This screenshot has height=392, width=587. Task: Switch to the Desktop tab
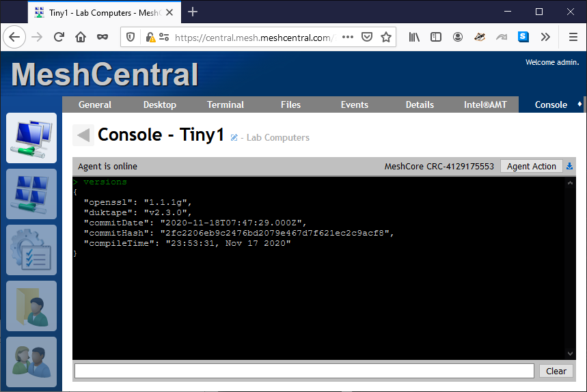click(x=160, y=104)
